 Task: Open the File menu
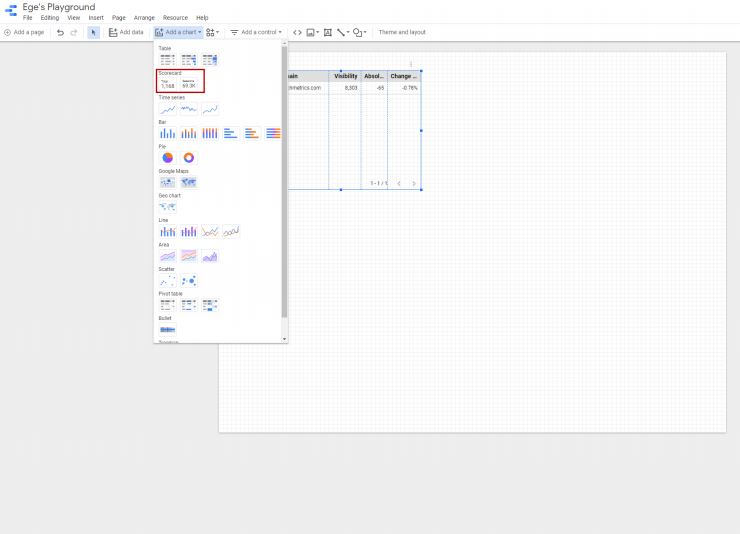click(28, 18)
